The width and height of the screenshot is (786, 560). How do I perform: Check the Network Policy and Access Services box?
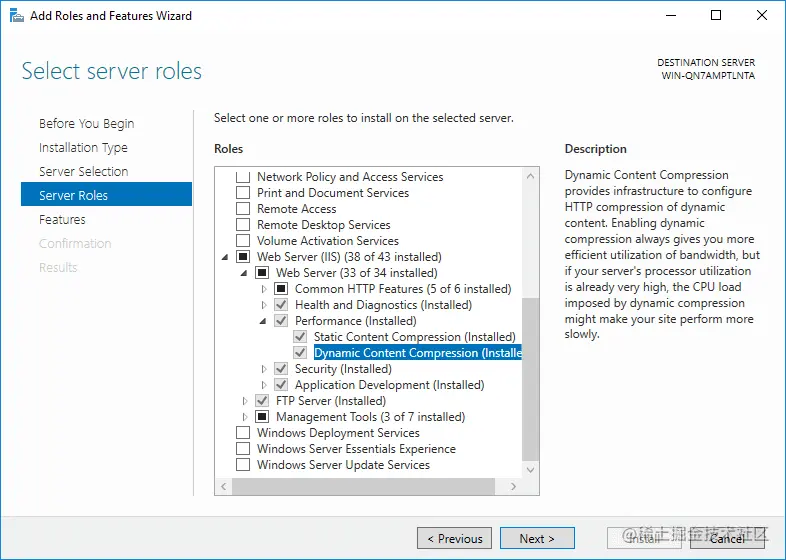pos(243,176)
